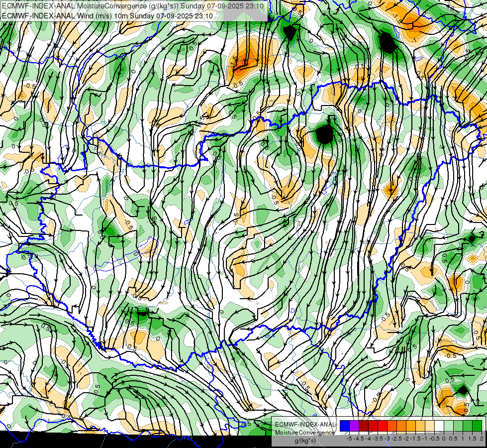Click the legend scale value '-3.5'
The height and width of the screenshot is (448, 487).
point(378,439)
